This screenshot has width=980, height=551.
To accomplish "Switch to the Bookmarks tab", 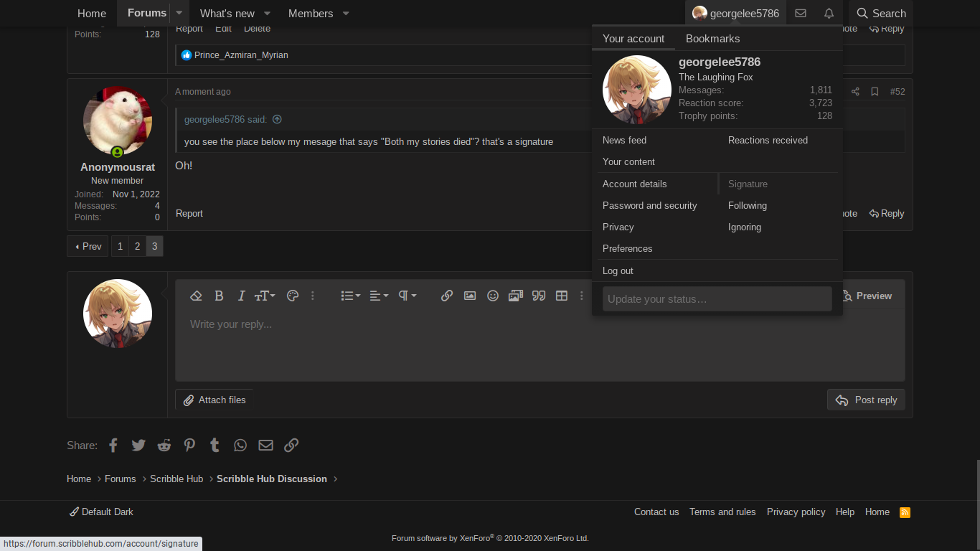I will [x=712, y=38].
